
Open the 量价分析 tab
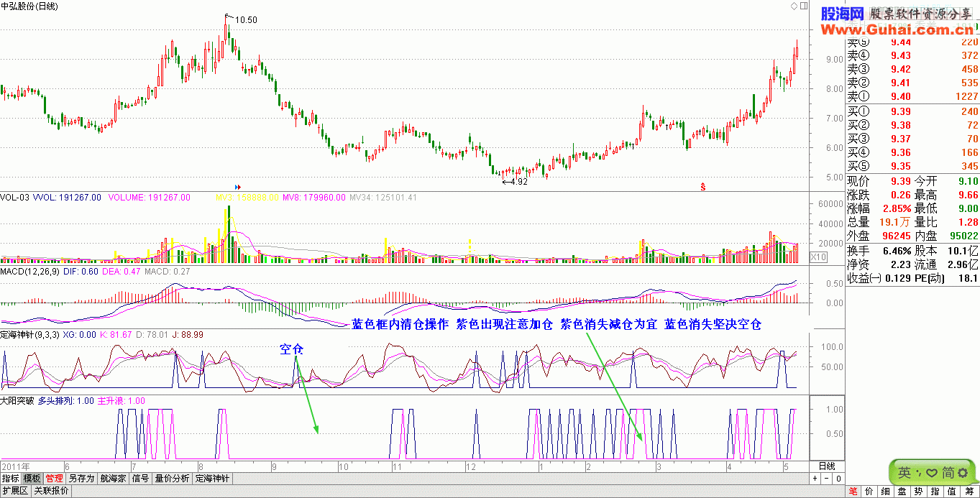(x=173, y=479)
